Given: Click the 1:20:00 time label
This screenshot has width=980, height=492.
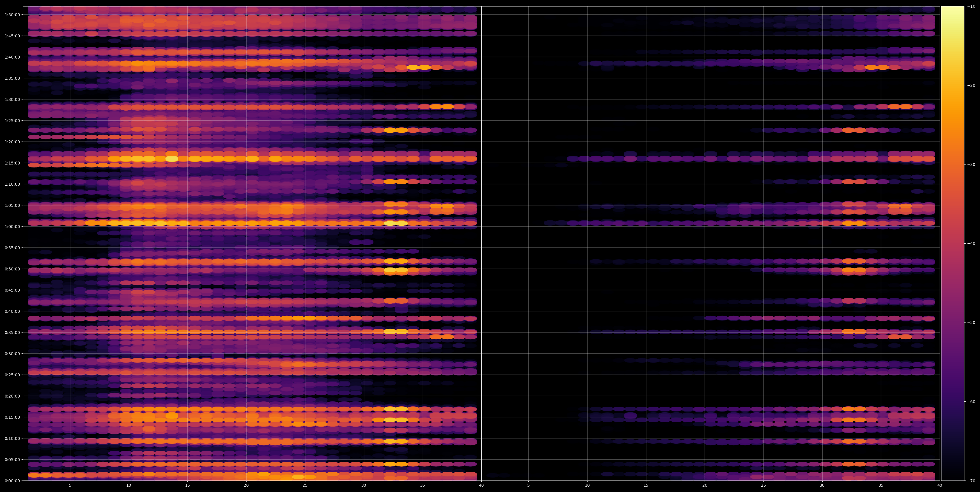Looking at the screenshot, I should tap(12, 142).
